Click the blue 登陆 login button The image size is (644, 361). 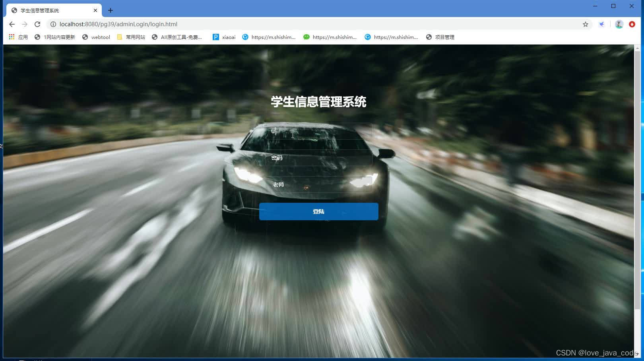[x=319, y=212]
